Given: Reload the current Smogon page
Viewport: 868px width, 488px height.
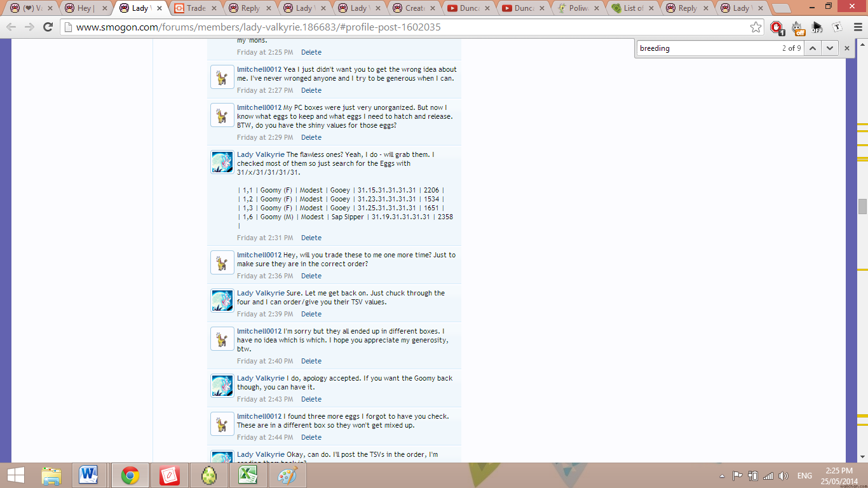Looking at the screenshot, I should [x=48, y=27].
